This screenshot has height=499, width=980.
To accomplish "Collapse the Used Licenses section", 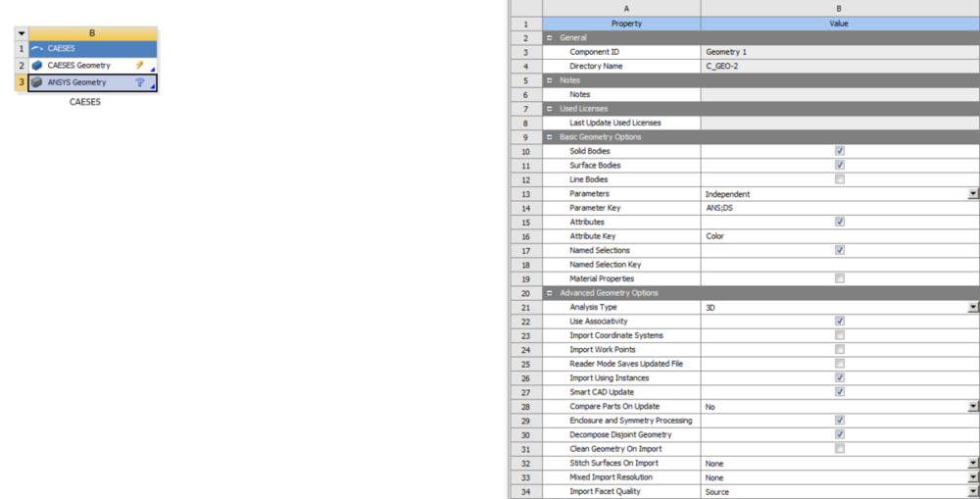I will pos(550,109).
